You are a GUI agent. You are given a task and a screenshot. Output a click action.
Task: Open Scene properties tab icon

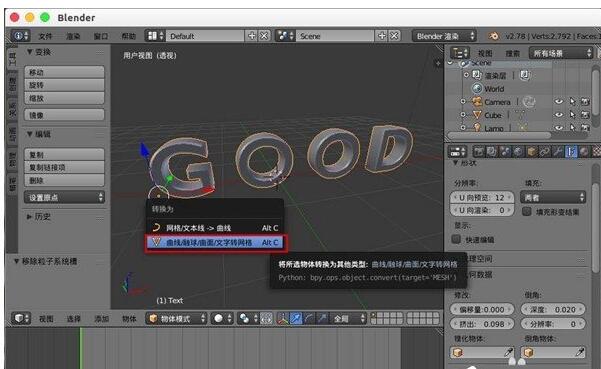[x=505, y=152]
